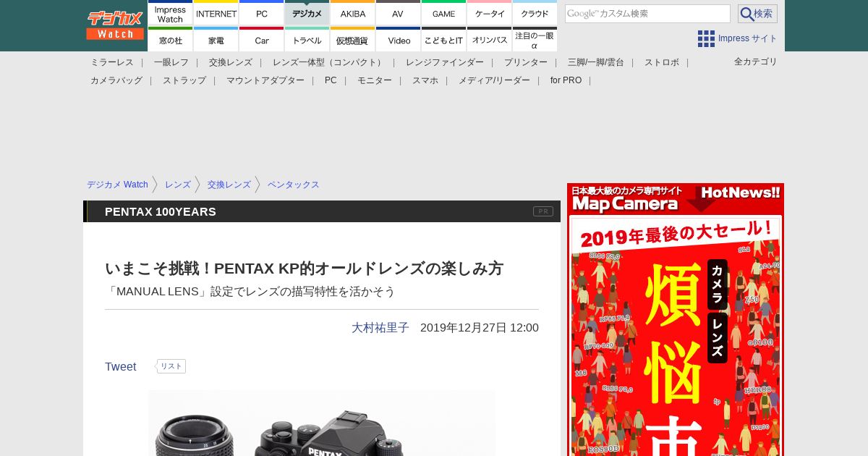The image size is (868, 456).
Task: Open the GAME Watch tab
Action: (443, 13)
